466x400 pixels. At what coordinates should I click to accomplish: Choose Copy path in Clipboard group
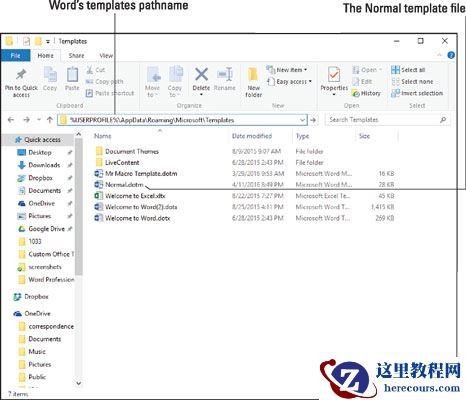coord(105,81)
